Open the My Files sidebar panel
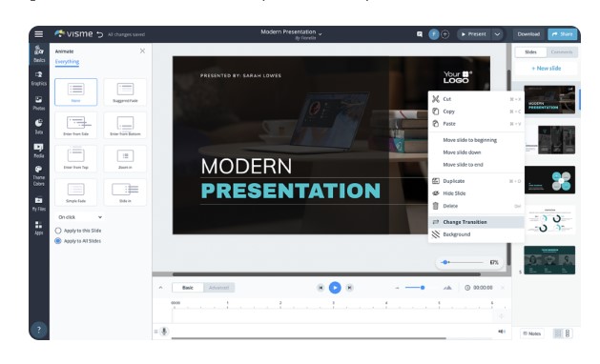 pyautogui.click(x=39, y=203)
